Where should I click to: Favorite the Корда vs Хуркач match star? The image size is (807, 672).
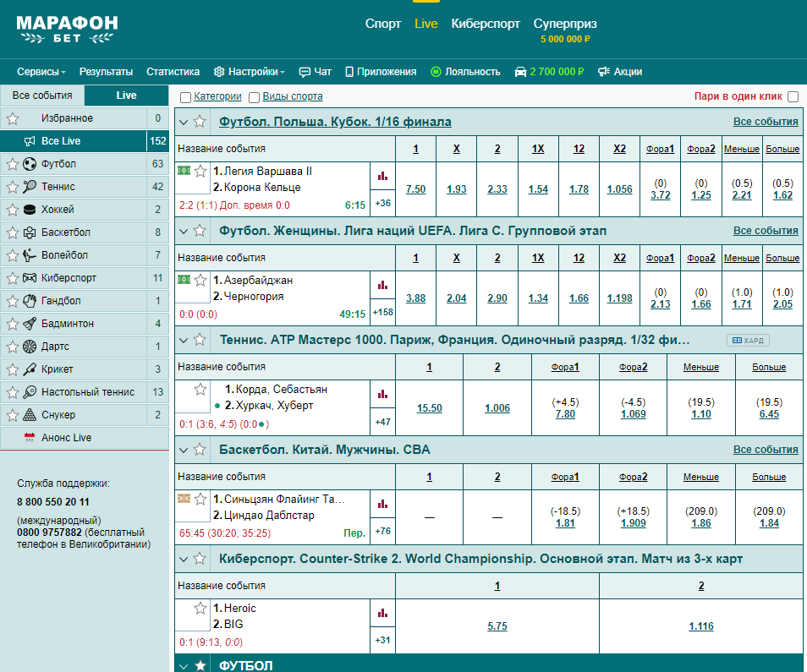point(200,389)
